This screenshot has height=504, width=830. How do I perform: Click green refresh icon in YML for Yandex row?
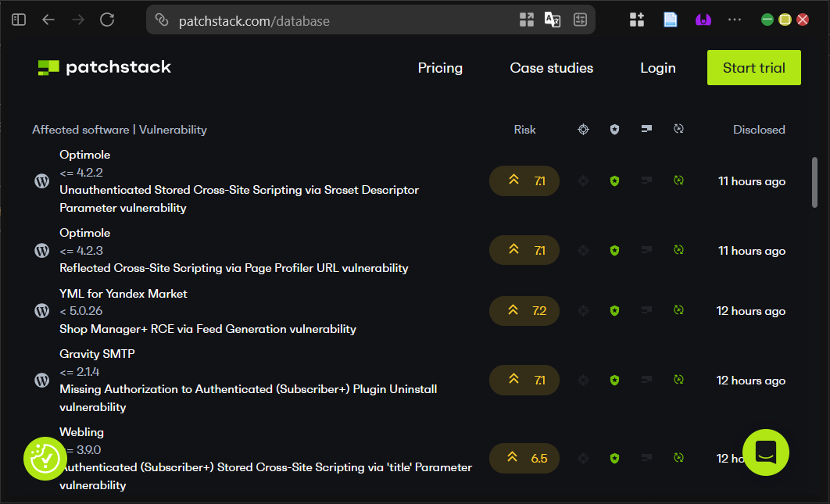click(x=678, y=310)
